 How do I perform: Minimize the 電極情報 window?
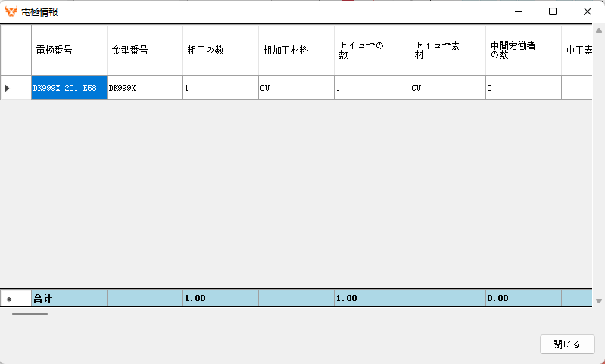point(518,11)
